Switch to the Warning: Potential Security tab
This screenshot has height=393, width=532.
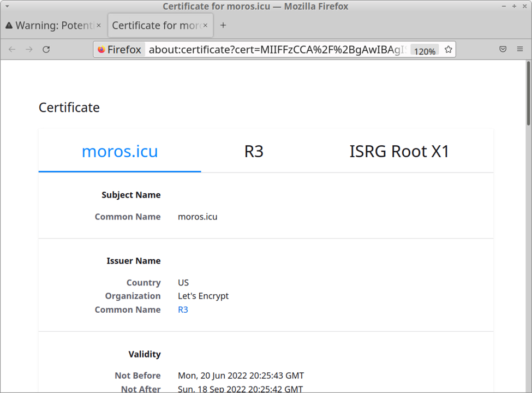49,25
